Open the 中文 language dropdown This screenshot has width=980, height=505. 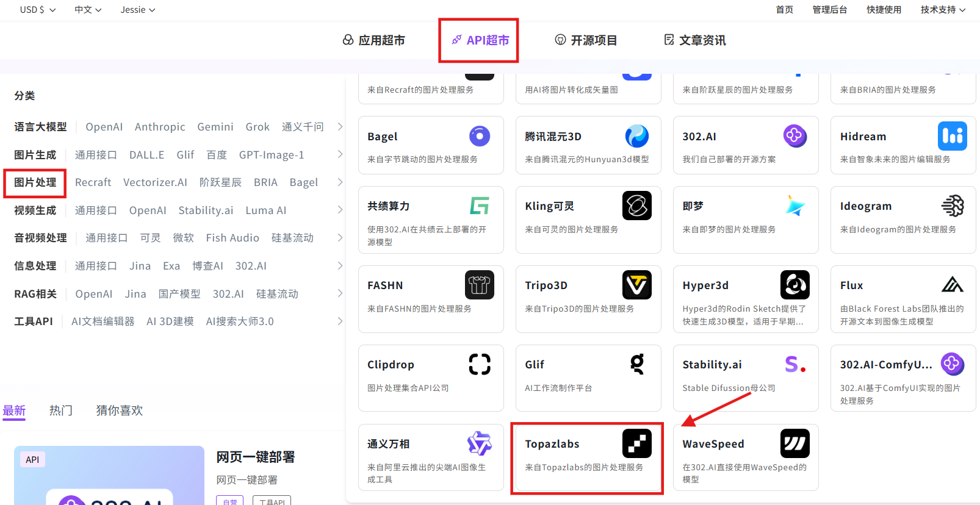click(88, 10)
